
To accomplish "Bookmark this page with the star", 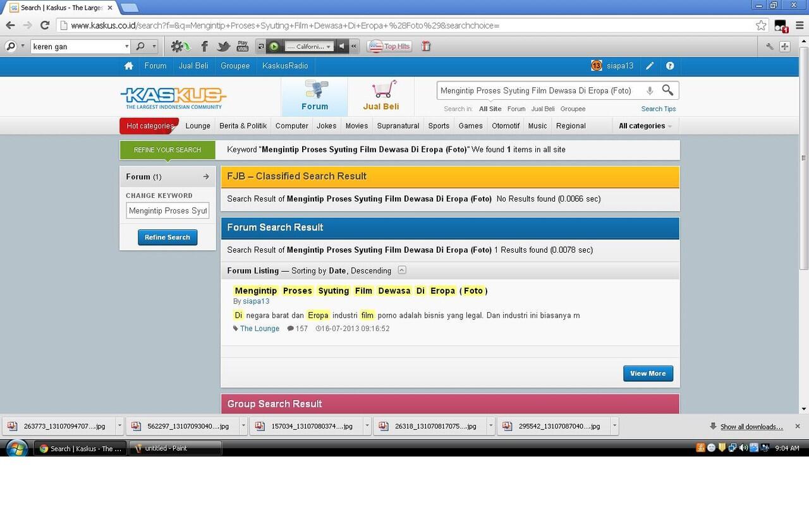I will point(761,25).
